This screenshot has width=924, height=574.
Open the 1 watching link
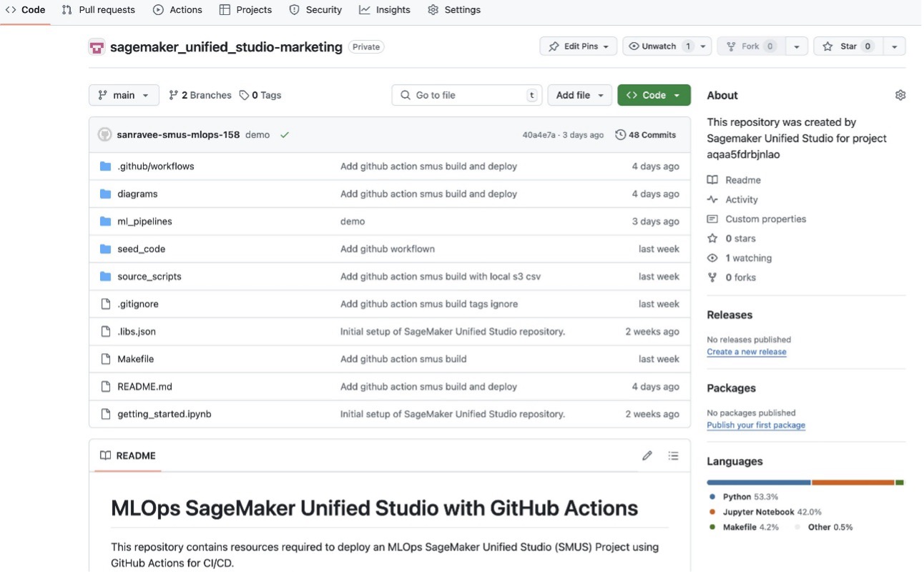tap(739, 258)
